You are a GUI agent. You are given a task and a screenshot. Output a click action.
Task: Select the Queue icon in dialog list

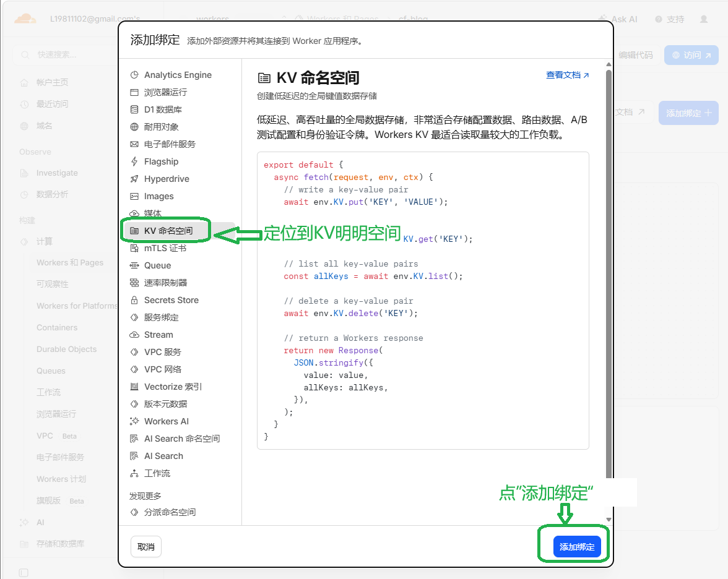click(x=134, y=265)
